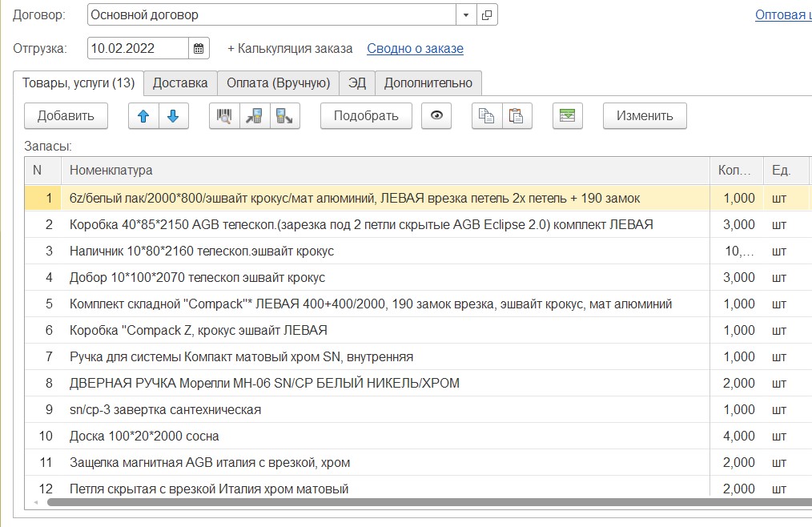Copy rows to clipboard icon
812x527 pixels.
(486, 116)
